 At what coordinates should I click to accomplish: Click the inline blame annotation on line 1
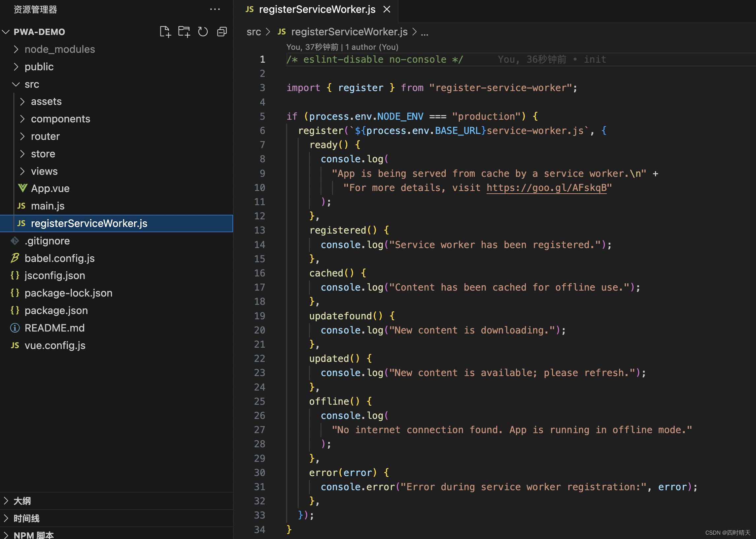[x=552, y=59]
